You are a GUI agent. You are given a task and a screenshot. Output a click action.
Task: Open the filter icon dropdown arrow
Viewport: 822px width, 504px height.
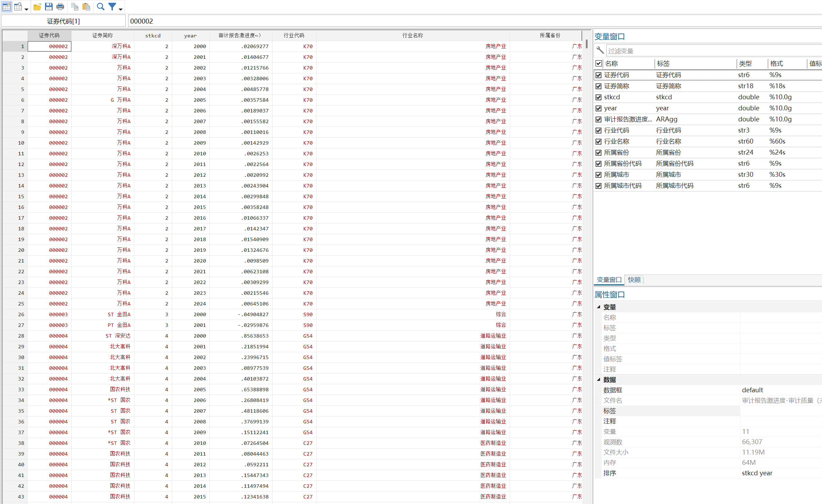(x=120, y=9)
